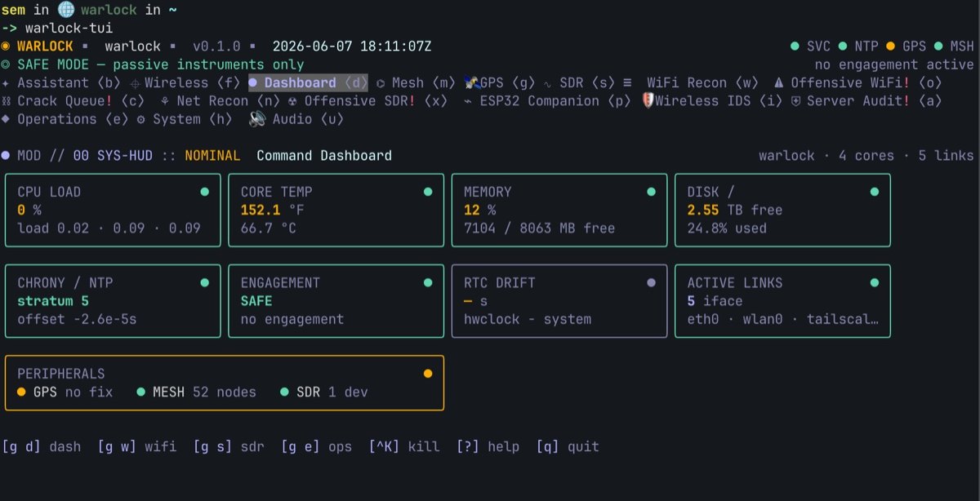Click the diamond icon beside Operations

(7, 118)
